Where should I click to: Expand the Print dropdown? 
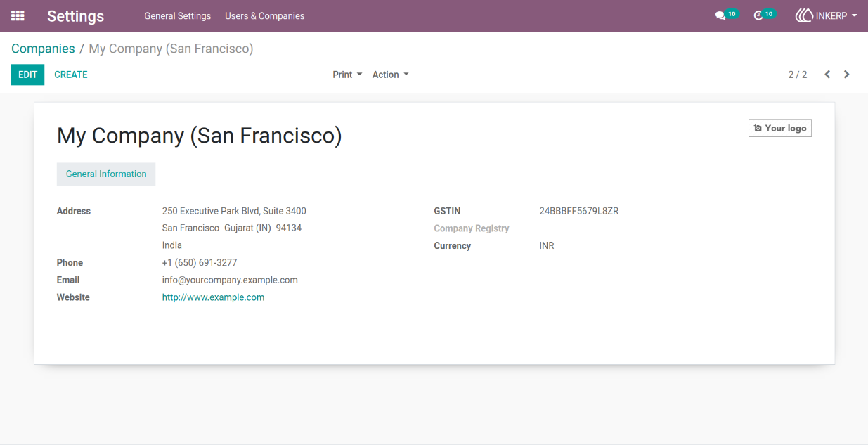347,75
